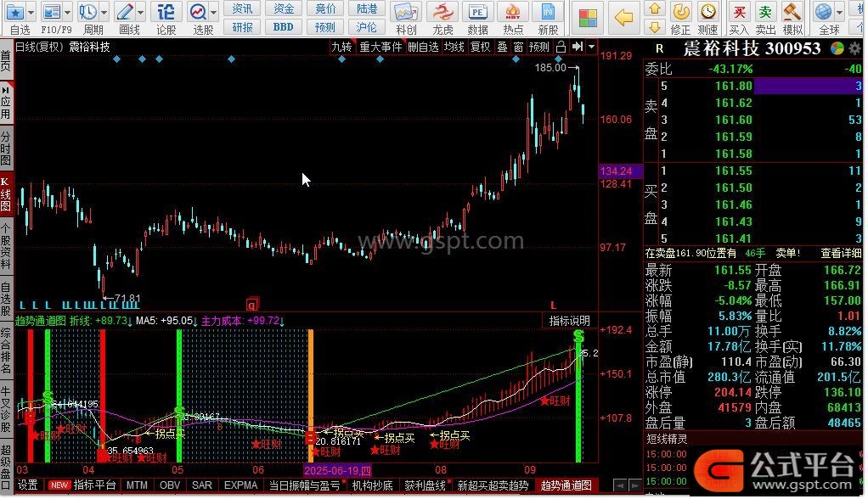Click the 指标说明 indicator description button
The width and height of the screenshot is (868, 499).
[x=569, y=321]
